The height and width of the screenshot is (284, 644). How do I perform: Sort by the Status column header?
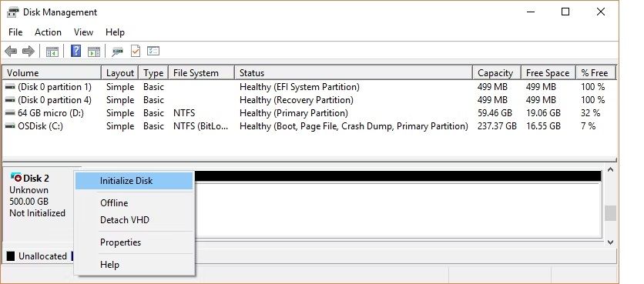[354, 73]
